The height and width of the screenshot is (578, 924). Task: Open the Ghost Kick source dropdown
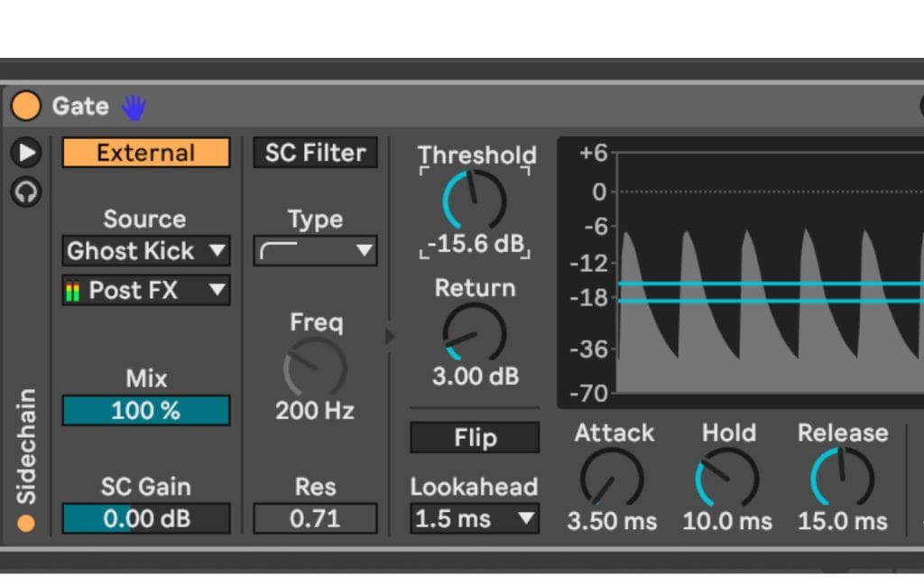coord(145,251)
